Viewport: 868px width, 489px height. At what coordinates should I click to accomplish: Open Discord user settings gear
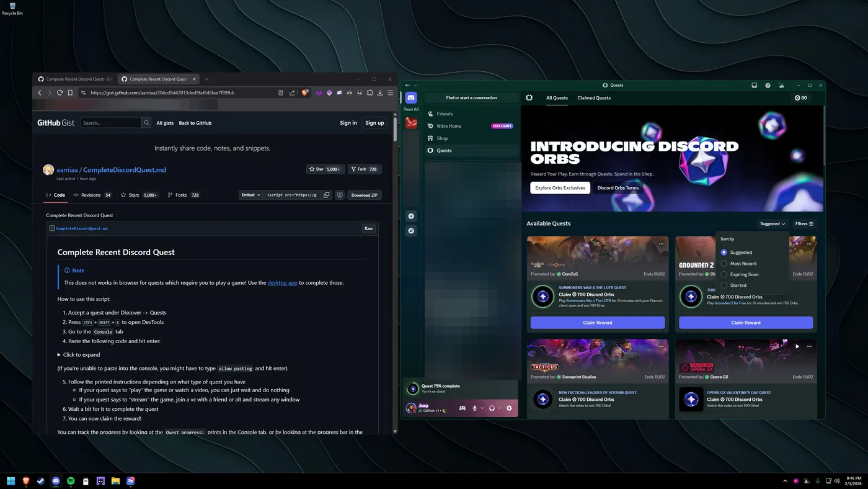pyautogui.click(x=509, y=408)
